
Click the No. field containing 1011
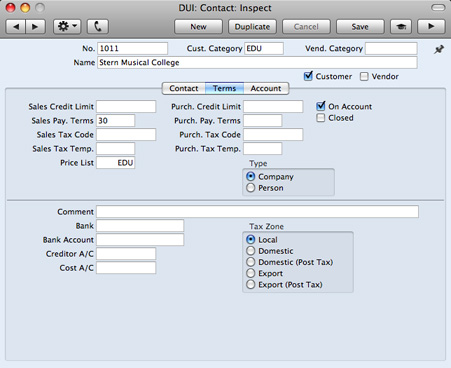click(133, 48)
